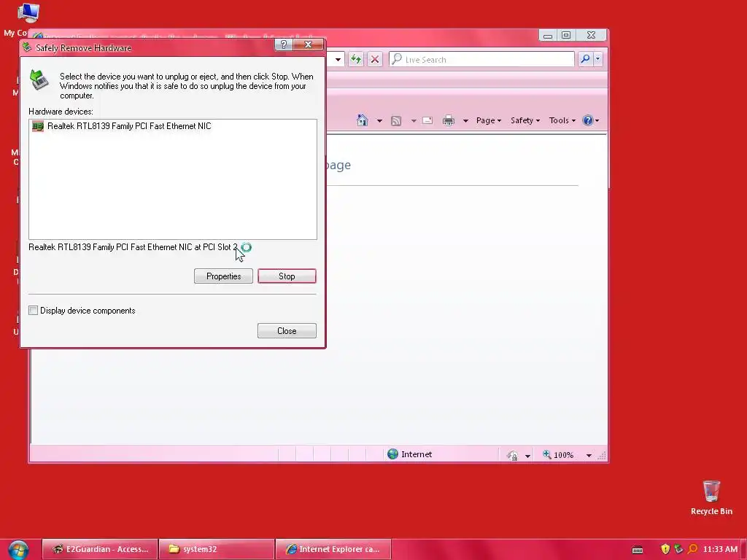Click the 11:33 AM taskbar clock
The image size is (747, 560).
pyautogui.click(x=720, y=550)
